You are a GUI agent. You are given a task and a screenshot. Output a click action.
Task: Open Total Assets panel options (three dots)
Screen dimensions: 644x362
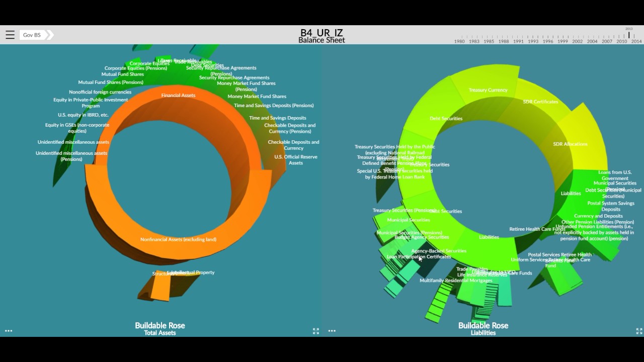click(x=9, y=331)
